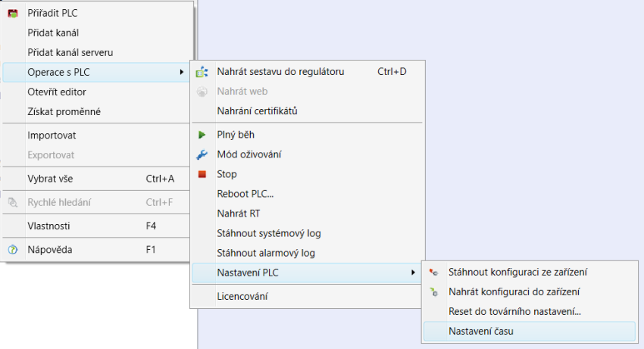Click the red Přiřadit PLC icon
This screenshot has width=644, height=349.
pyautogui.click(x=13, y=13)
